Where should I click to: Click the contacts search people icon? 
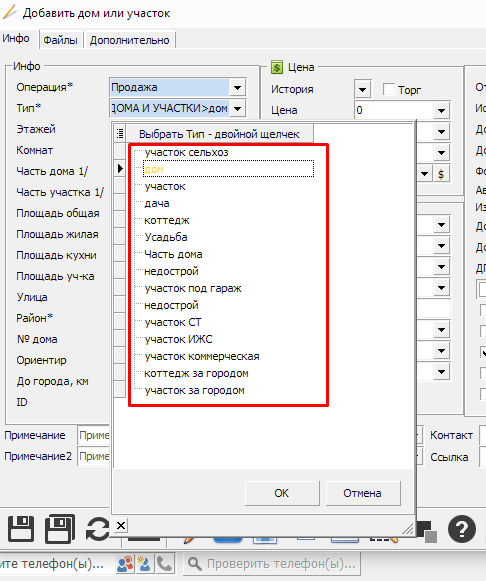[125, 564]
